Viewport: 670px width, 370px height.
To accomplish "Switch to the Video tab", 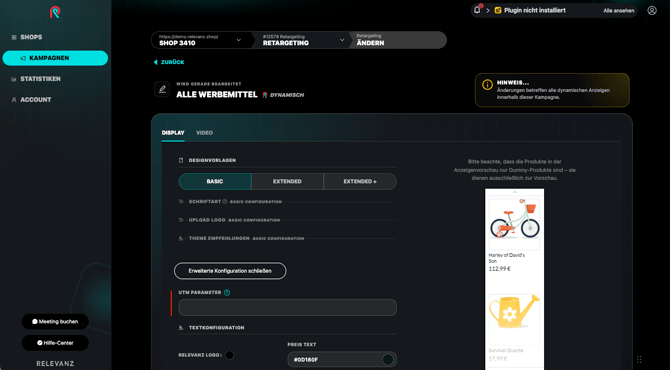I will click(204, 133).
